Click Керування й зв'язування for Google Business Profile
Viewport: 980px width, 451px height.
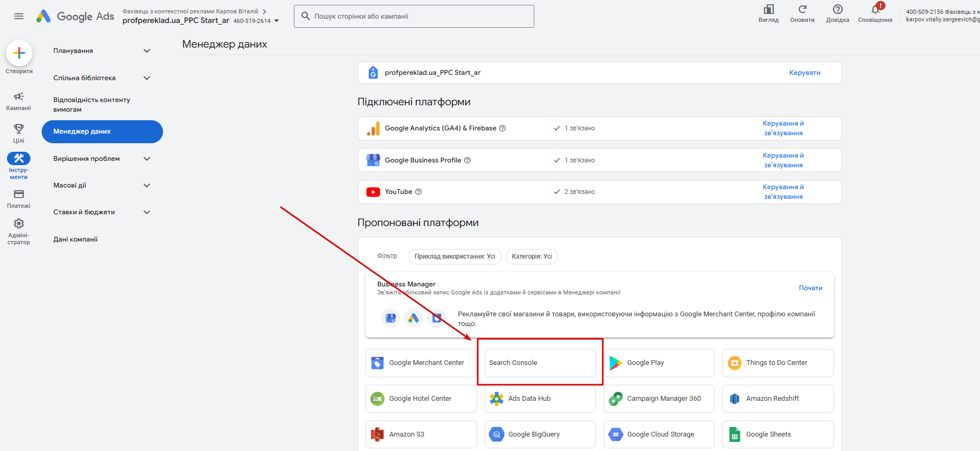click(783, 160)
